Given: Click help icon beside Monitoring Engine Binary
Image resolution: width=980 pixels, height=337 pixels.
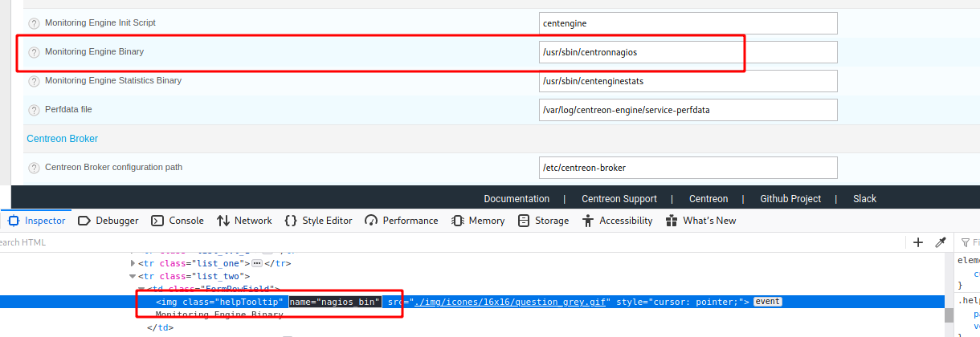Looking at the screenshot, I should pos(34,52).
